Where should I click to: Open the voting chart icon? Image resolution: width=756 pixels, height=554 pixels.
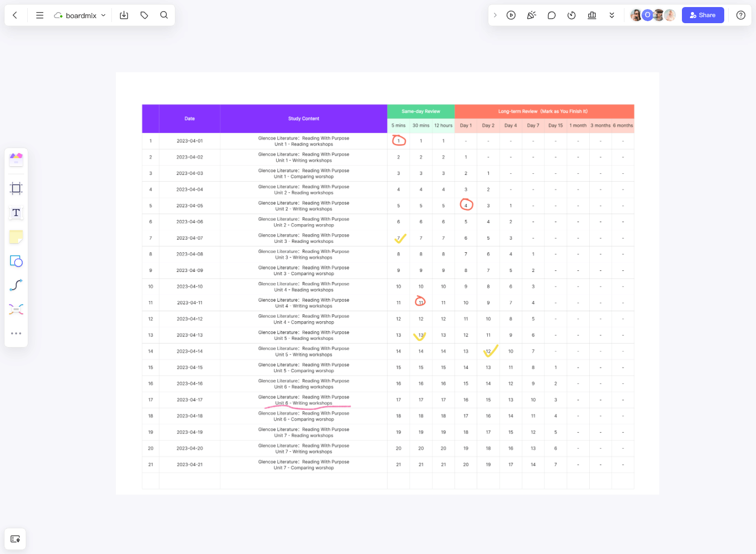click(592, 15)
